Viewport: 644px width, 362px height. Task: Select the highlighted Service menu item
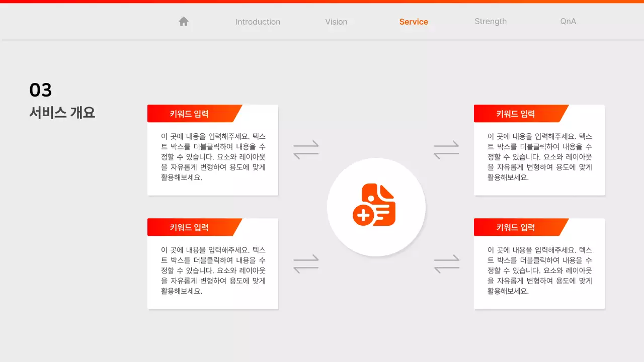[x=413, y=22]
